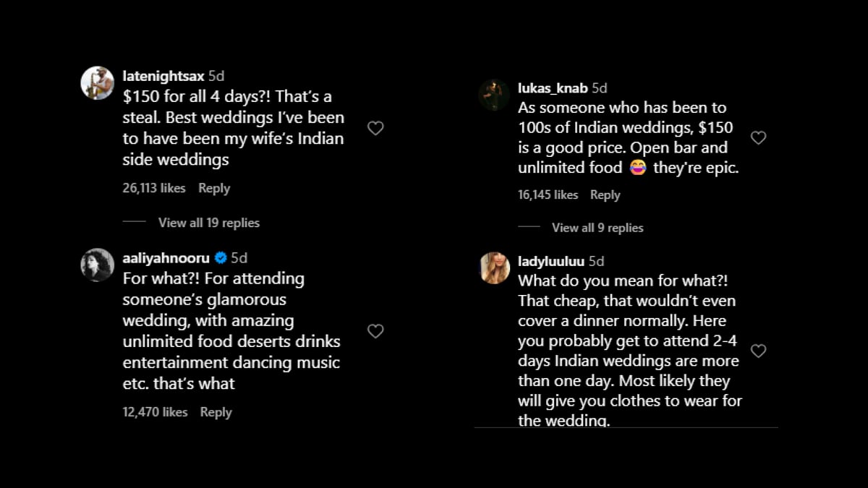Open latenightsax's profile picture
The height and width of the screenshot is (488, 868).
tap(97, 82)
